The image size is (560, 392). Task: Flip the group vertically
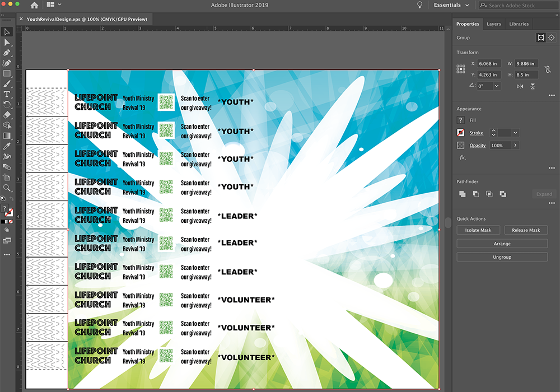(x=533, y=86)
